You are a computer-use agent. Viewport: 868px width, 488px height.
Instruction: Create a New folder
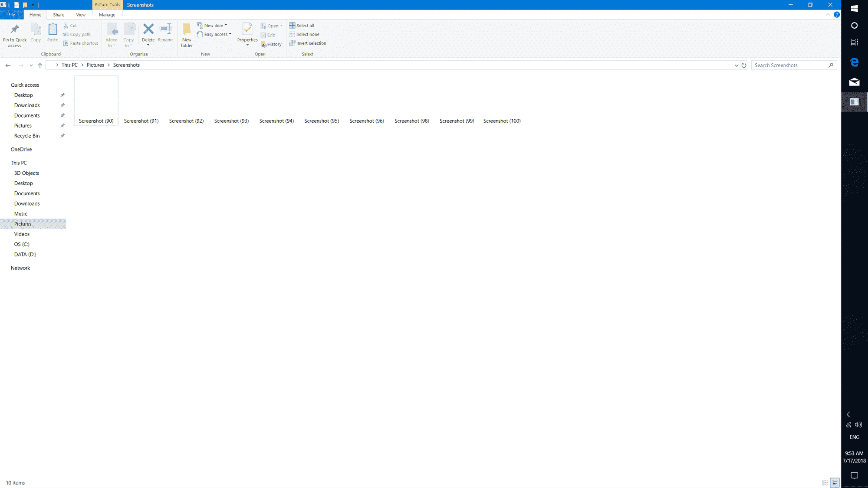187,35
